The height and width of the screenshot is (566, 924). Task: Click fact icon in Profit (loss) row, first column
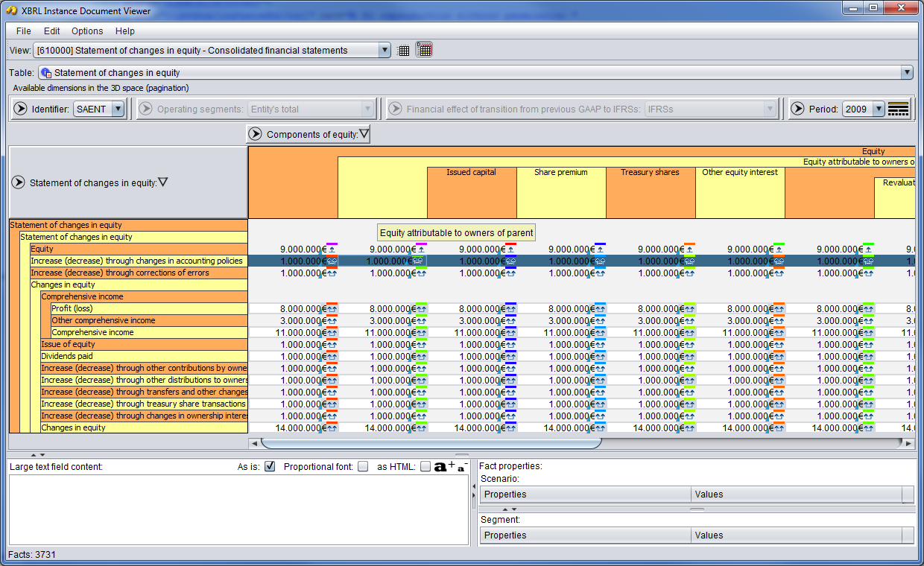332,308
